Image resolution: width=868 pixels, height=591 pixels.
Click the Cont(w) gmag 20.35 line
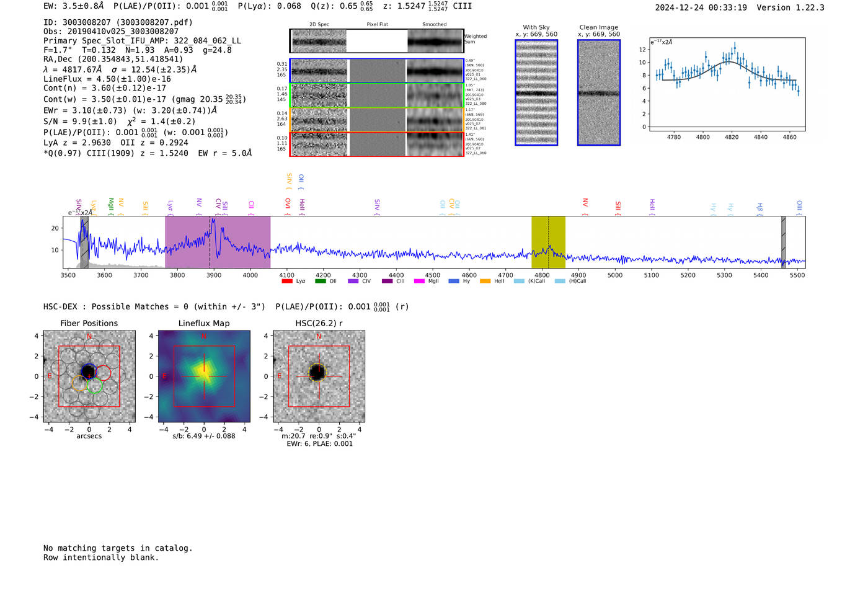click(144, 99)
